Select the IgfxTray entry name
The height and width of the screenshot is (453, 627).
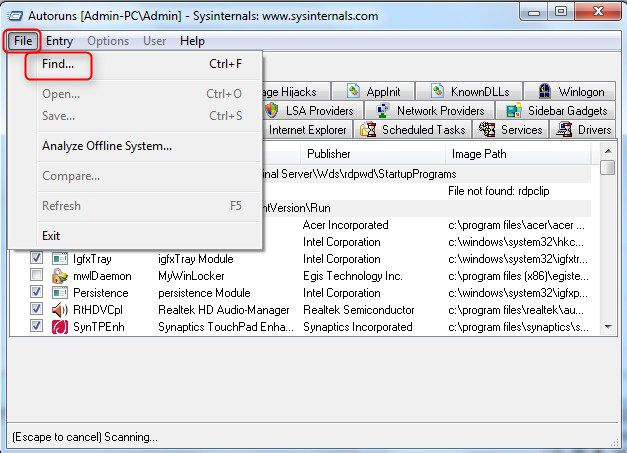(x=92, y=259)
